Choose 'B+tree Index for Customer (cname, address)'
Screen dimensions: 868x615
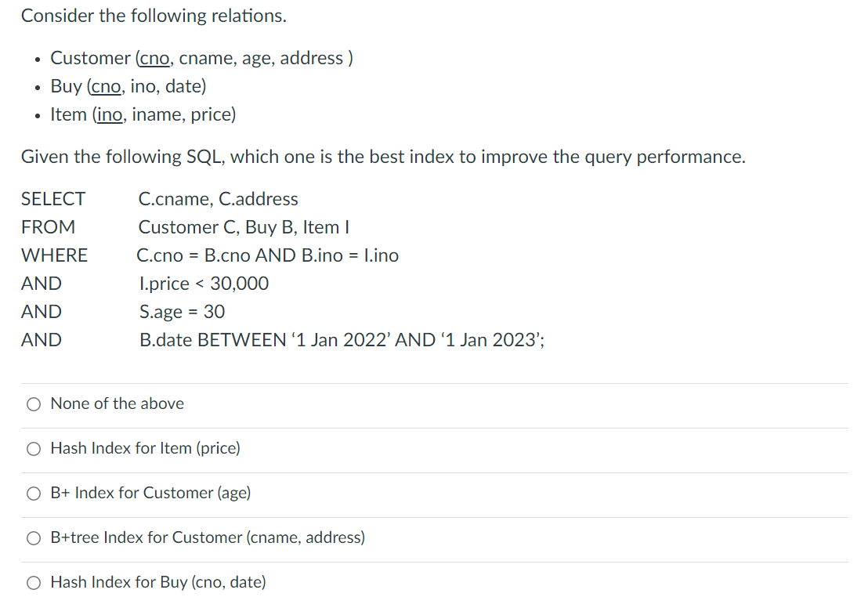34,537
